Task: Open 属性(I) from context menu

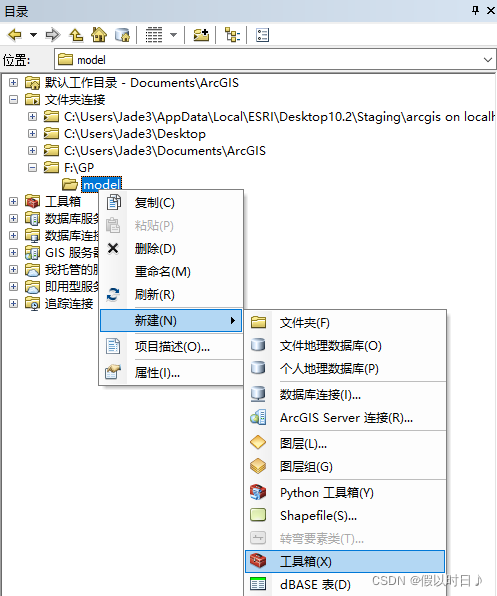Action: tap(171, 373)
